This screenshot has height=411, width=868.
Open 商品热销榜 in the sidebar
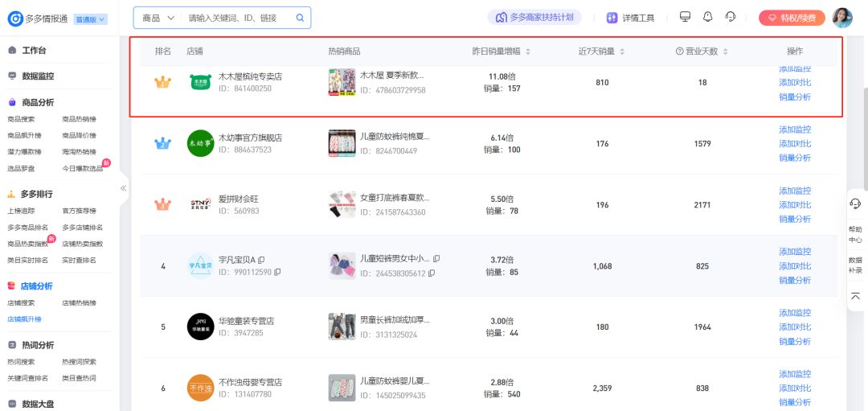click(x=79, y=119)
